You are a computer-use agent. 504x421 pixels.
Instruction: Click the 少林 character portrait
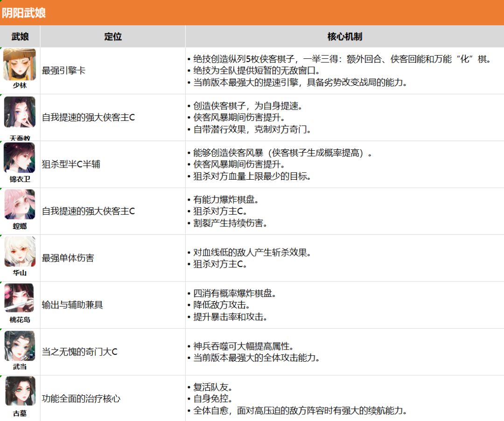tap(20, 64)
